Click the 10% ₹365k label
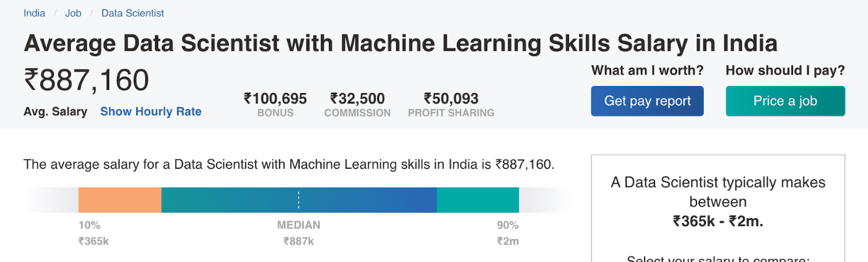Screen dimensions: 868x262 click(x=93, y=233)
